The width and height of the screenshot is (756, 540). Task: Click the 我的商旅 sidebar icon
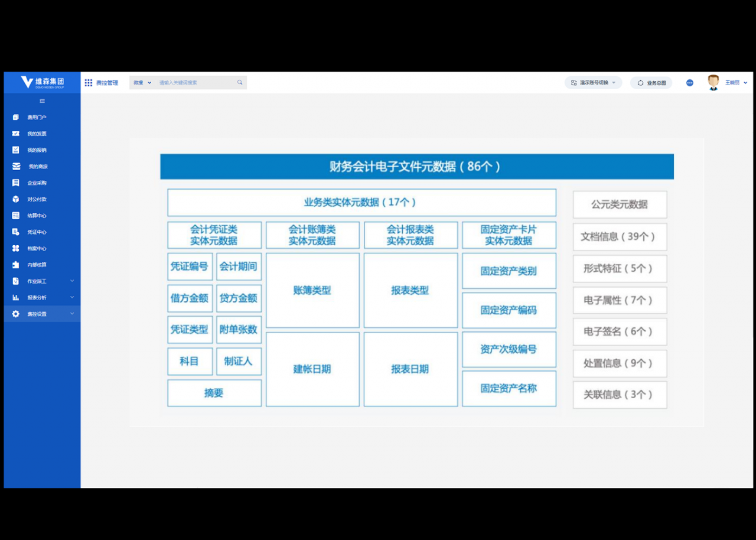(17, 167)
